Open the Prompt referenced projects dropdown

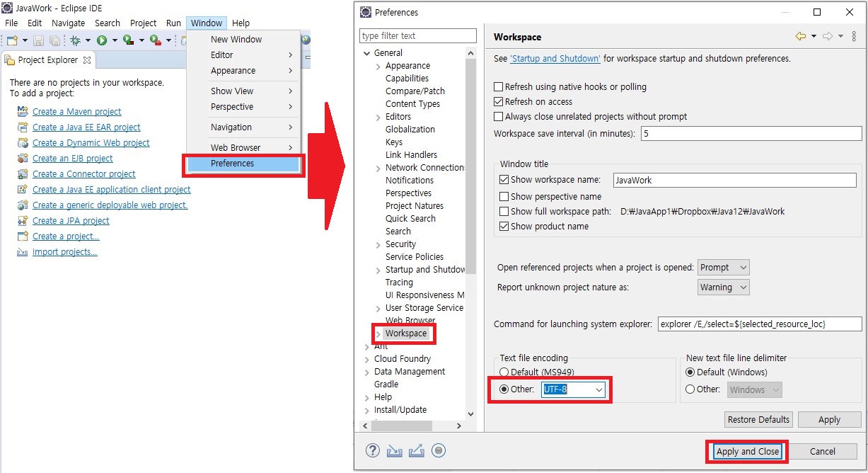pos(723,267)
